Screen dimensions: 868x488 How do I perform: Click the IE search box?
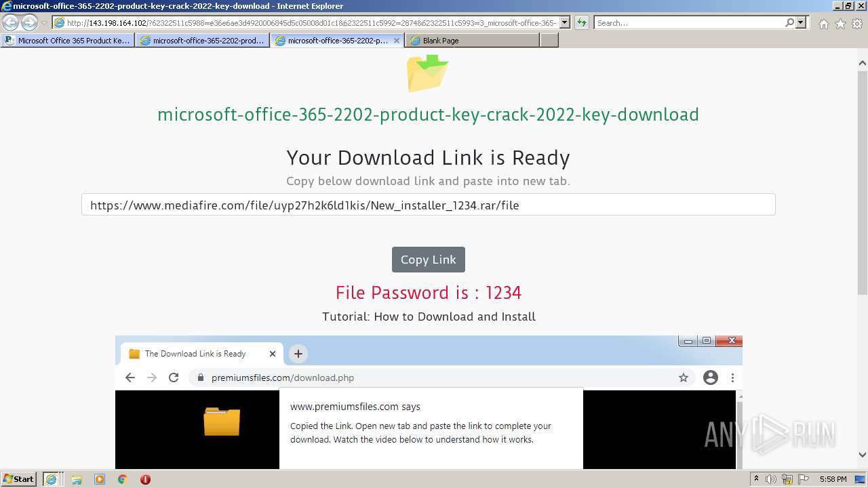[689, 22]
